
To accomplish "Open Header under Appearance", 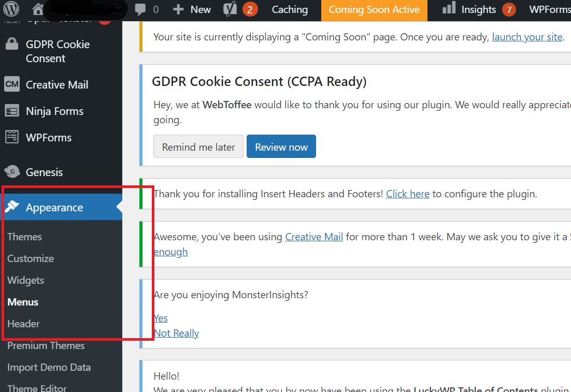I will [23, 324].
